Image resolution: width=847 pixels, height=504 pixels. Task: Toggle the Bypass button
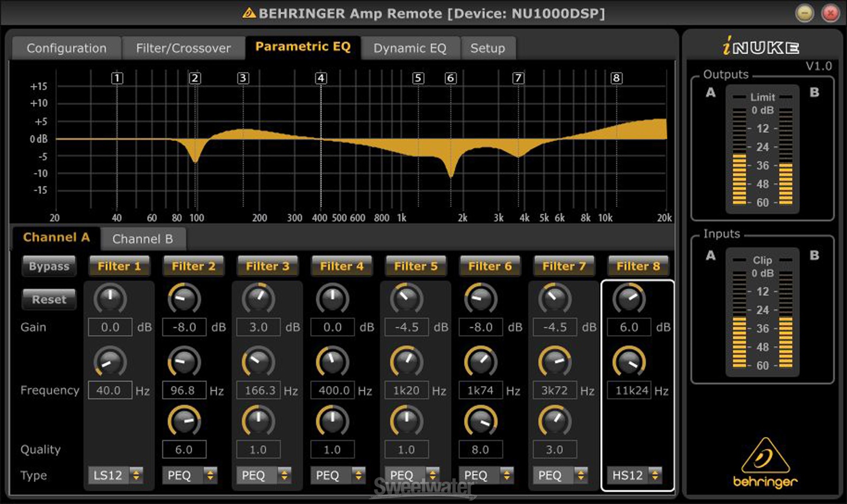coord(49,266)
